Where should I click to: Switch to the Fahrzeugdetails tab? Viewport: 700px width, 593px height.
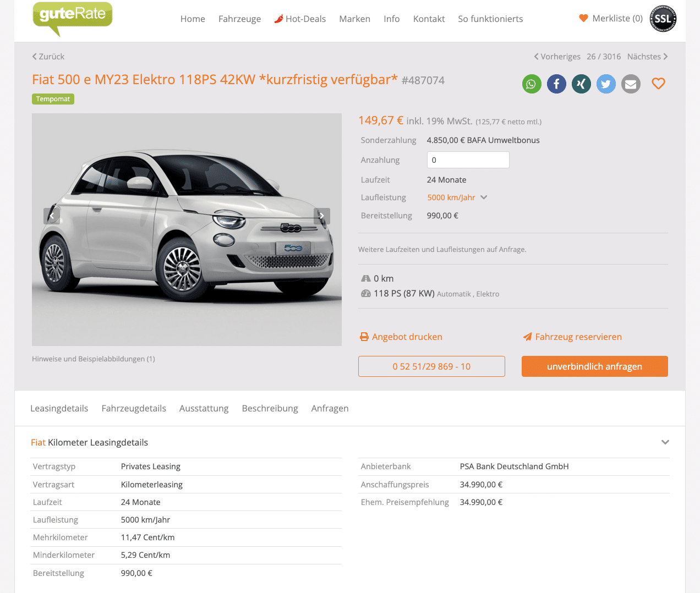134,408
